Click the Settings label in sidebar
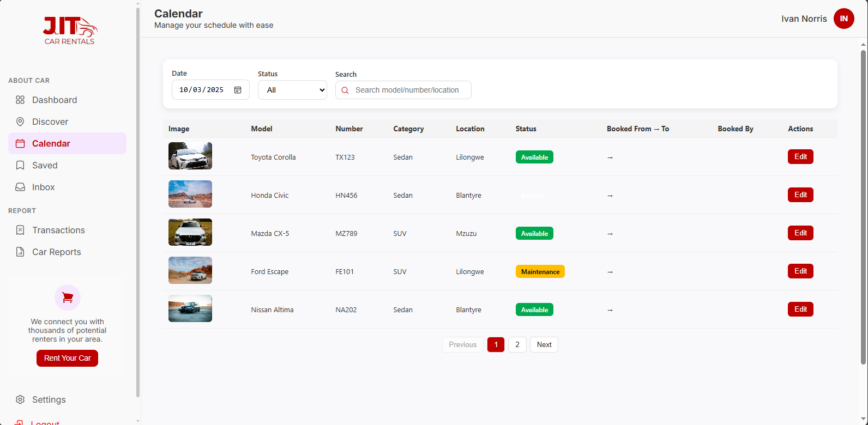The image size is (868, 425). 49,399
